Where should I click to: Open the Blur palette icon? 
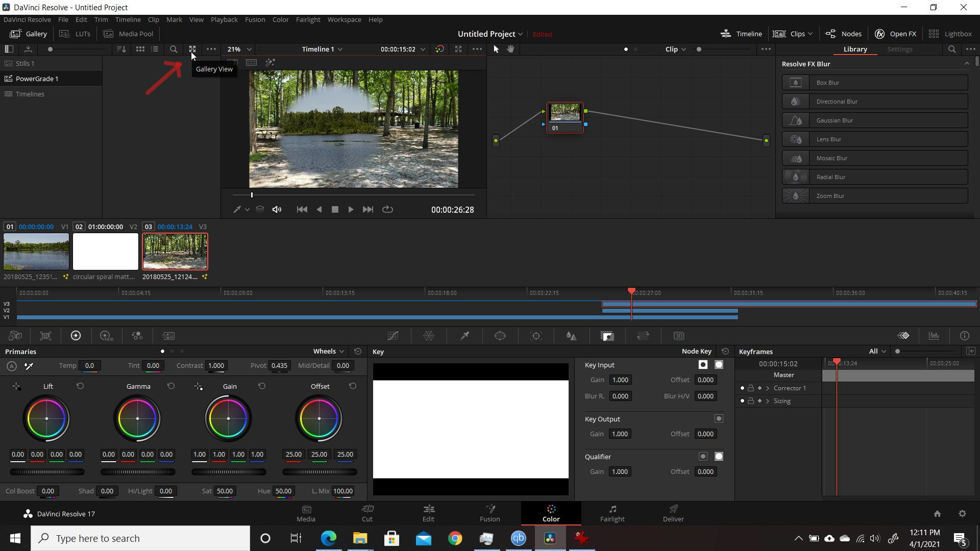572,336
